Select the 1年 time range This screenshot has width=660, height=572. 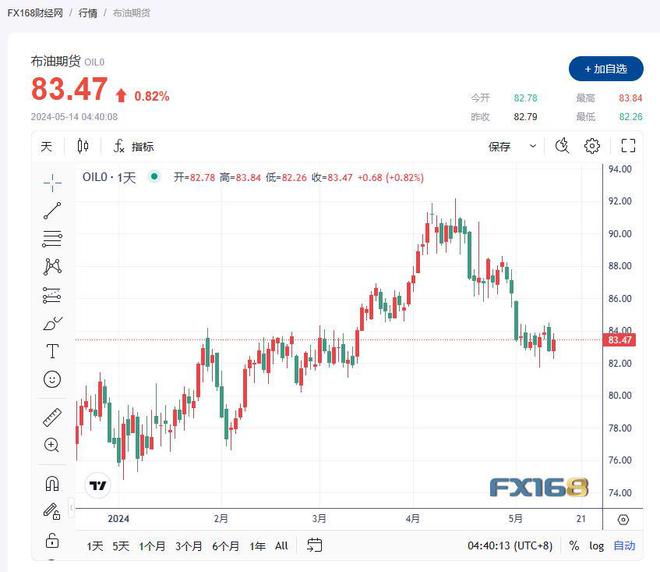point(257,546)
